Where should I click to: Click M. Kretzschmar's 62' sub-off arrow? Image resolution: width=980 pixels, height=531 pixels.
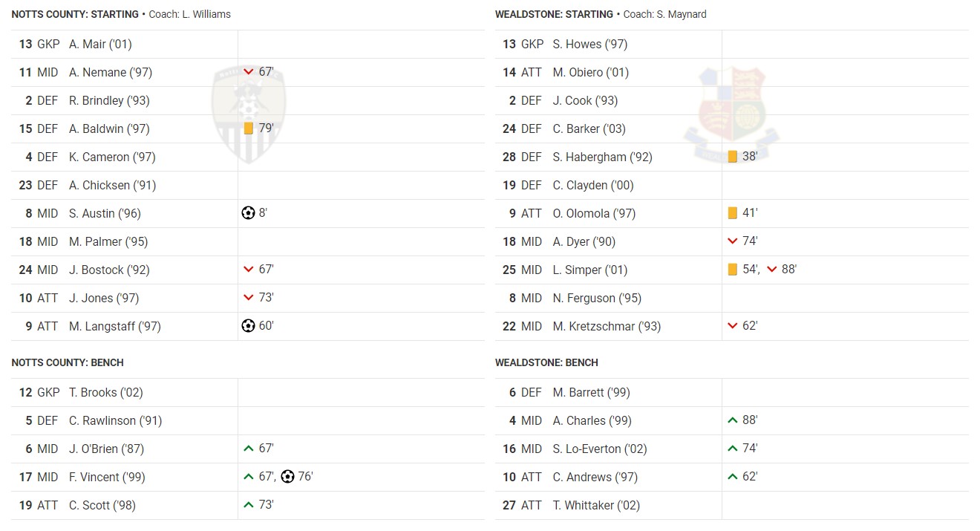[x=733, y=326]
